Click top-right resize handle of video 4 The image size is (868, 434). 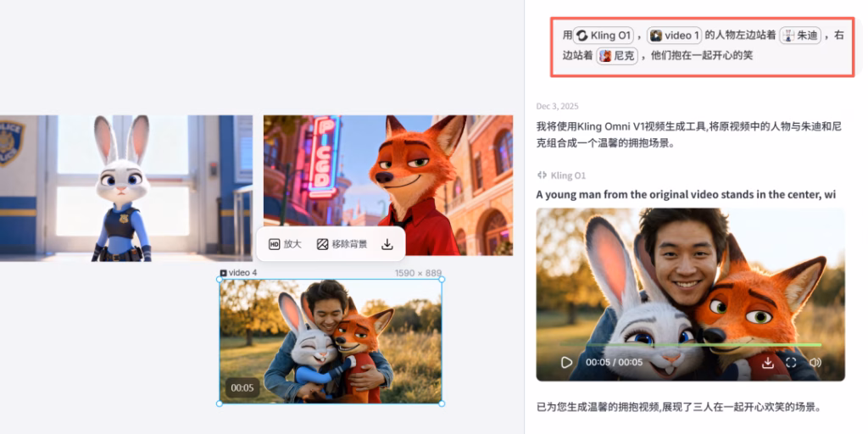442,280
